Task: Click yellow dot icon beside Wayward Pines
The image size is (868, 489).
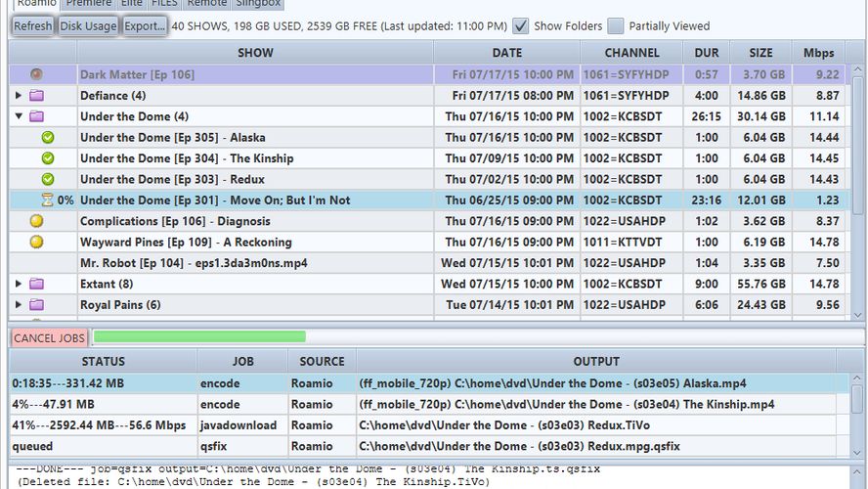Action: point(36,242)
